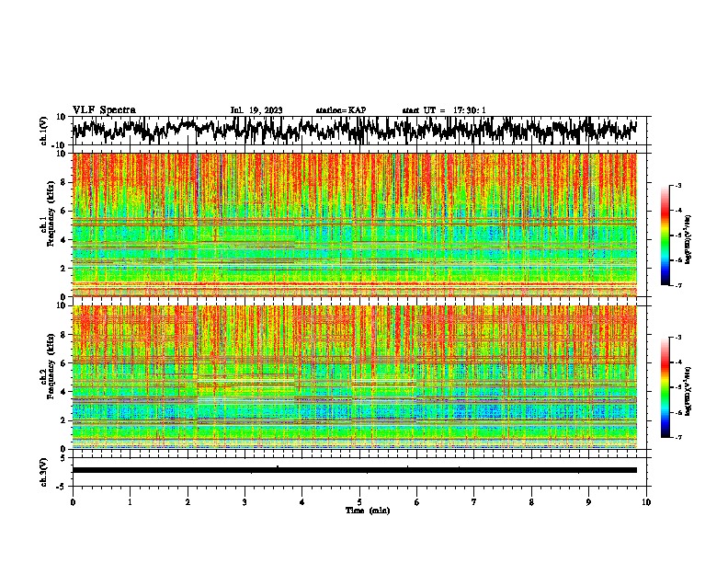The width and height of the screenshot is (728, 563).
Task: Click the "ch.3(V)" axis label
Action: pos(44,472)
